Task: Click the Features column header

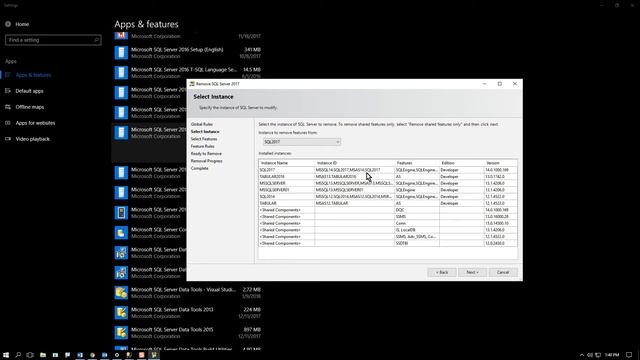Action: (x=417, y=163)
